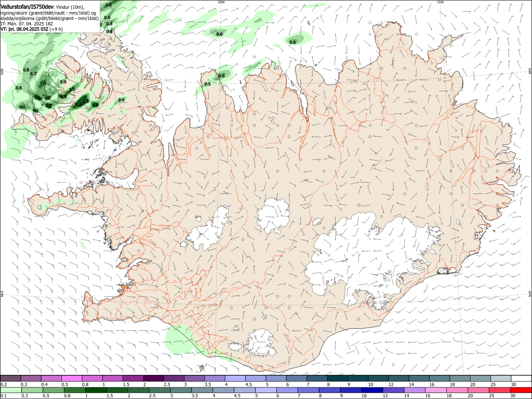Click the 'slydda/snjókoma' legend description line

pyautogui.click(x=49, y=18)
